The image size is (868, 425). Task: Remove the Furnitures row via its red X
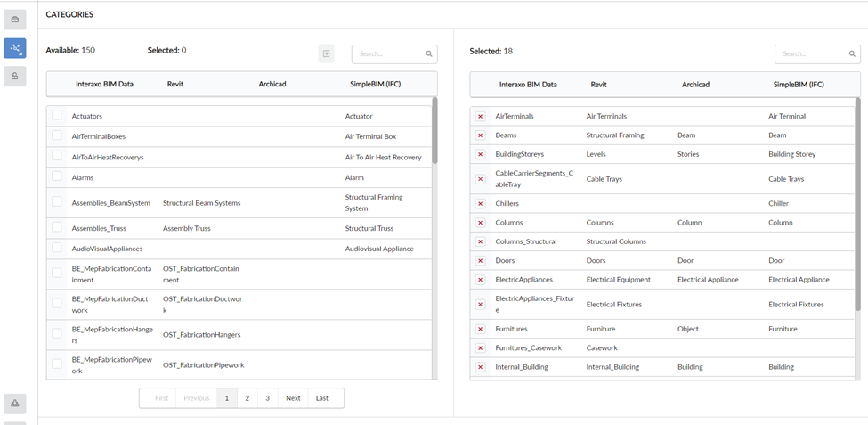[x=481, y=329]
